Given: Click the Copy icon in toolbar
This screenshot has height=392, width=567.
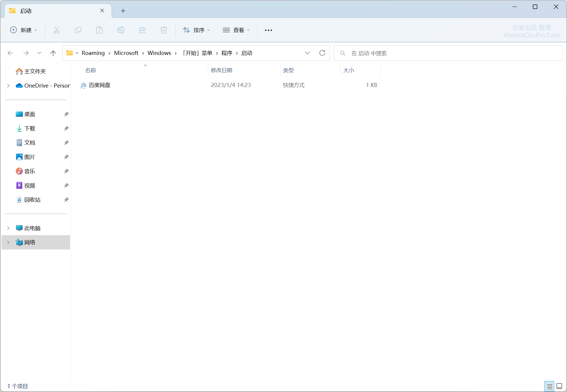Looking at the screenshot, I should 78,30.
